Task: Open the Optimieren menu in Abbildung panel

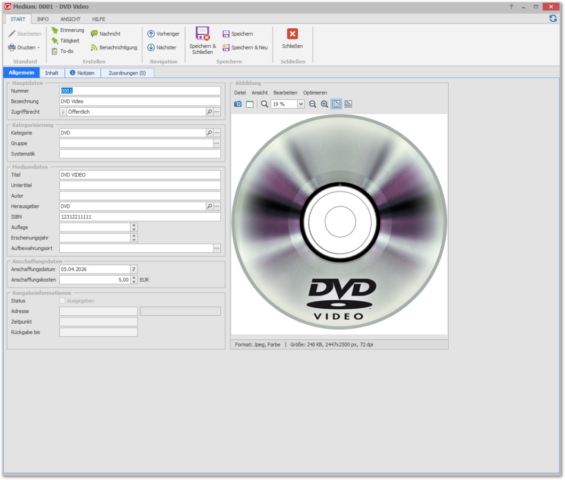Action: 315,93
